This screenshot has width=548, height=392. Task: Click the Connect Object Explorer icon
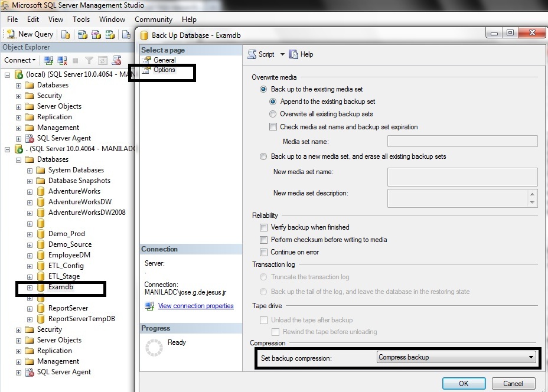[48, 60]
